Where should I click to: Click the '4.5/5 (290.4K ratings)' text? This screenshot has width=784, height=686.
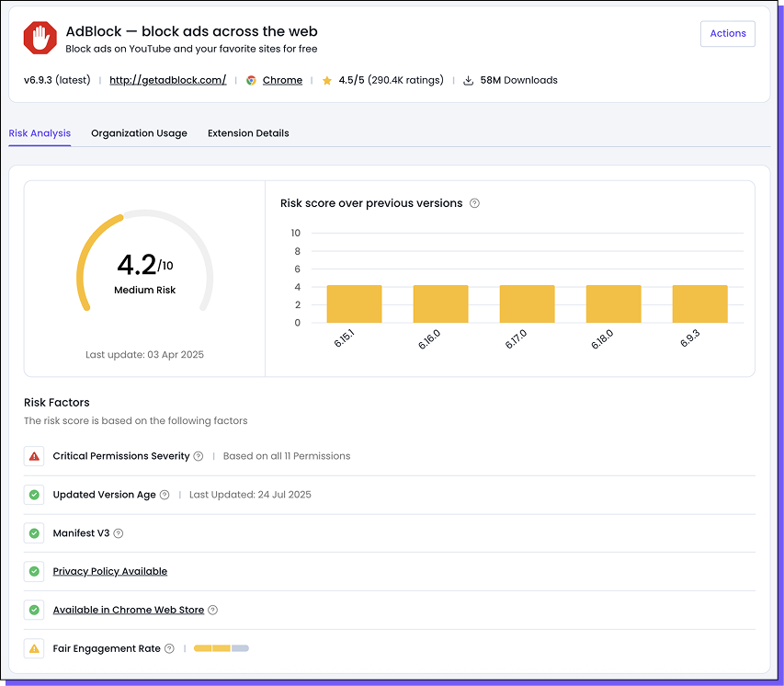coord(391,80)
